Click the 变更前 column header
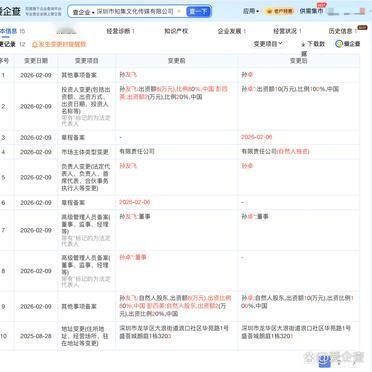372x372 pixels. tap(177, 61)
